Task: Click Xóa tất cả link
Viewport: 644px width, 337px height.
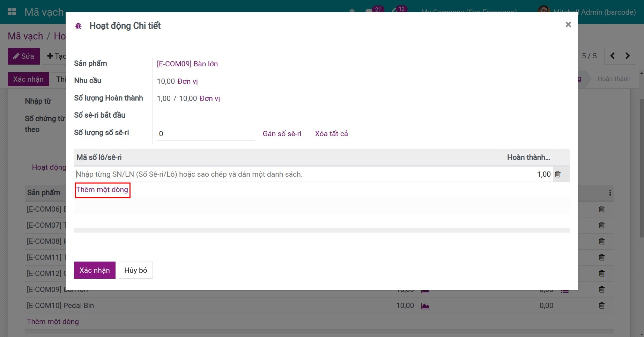Action: (x=331, y=134)
